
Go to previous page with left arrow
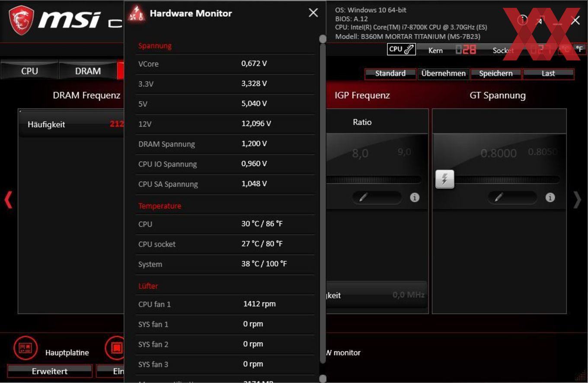coord(8,200)
